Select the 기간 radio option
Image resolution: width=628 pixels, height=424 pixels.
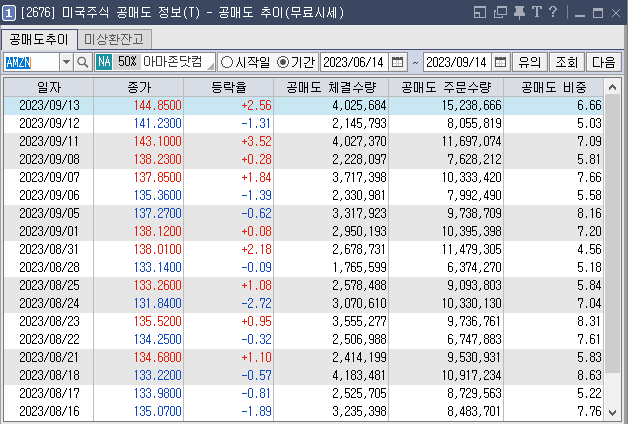pos(296,62)
